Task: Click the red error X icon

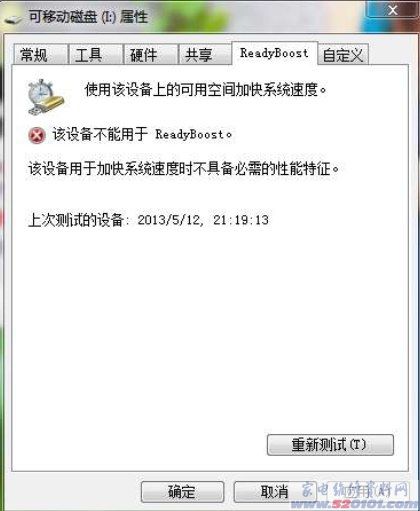Action: 37,135
